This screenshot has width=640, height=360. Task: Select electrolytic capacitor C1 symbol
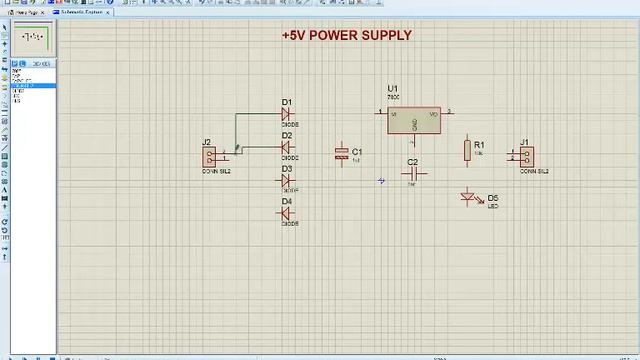(x=342, y=154)
